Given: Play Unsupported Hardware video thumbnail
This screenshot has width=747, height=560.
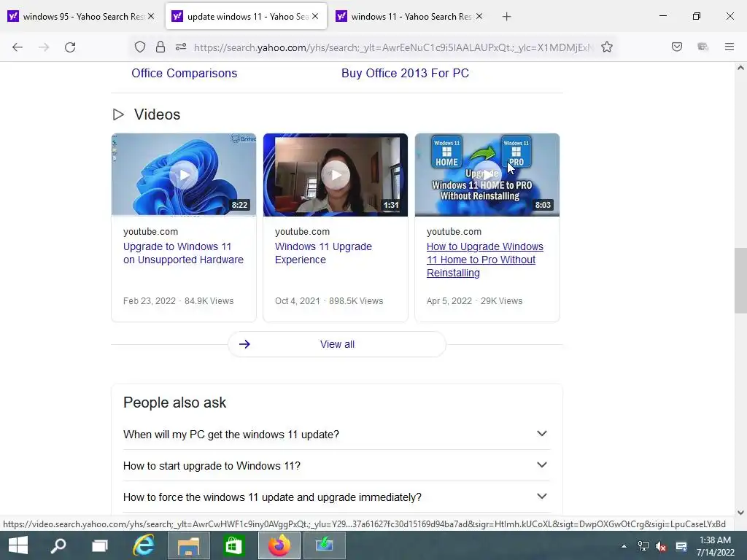Looking at the screenshot, I should [184, 175].
